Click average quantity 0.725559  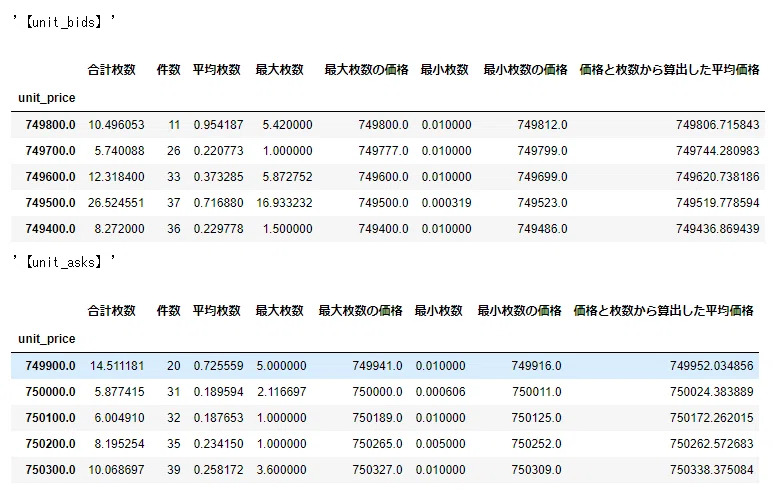[218, 366]
